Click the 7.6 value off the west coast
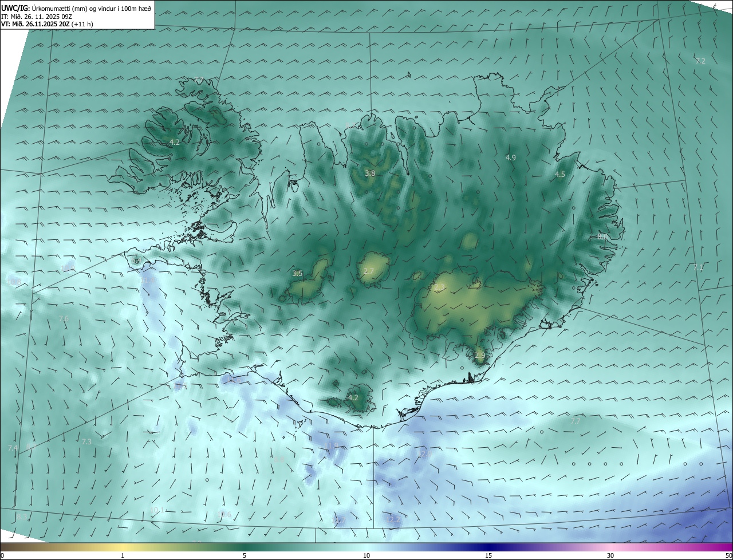 click(64, 319)
